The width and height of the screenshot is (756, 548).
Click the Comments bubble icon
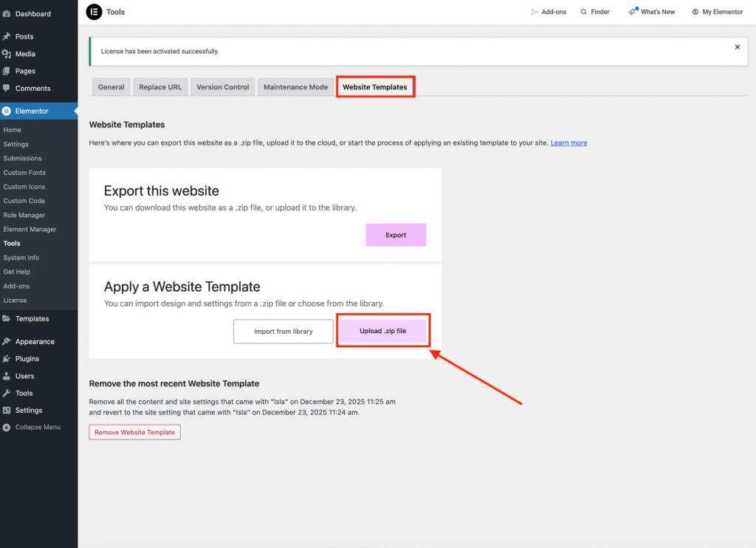click(7, 89)
